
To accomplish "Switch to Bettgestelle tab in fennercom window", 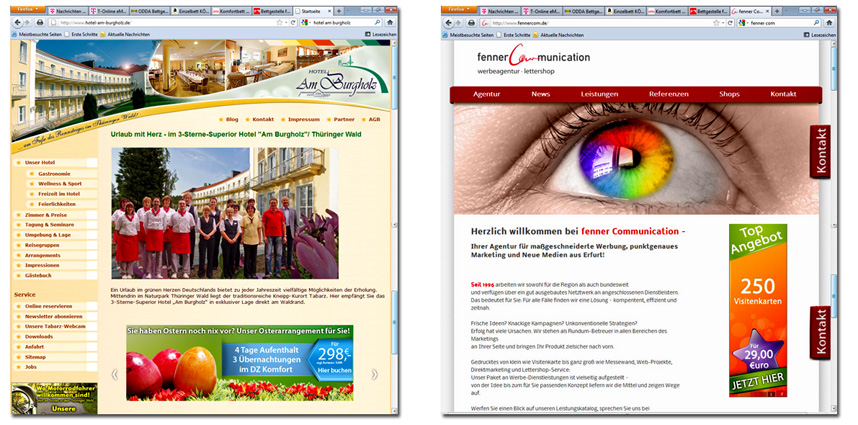I will click(x=707, y=11).
